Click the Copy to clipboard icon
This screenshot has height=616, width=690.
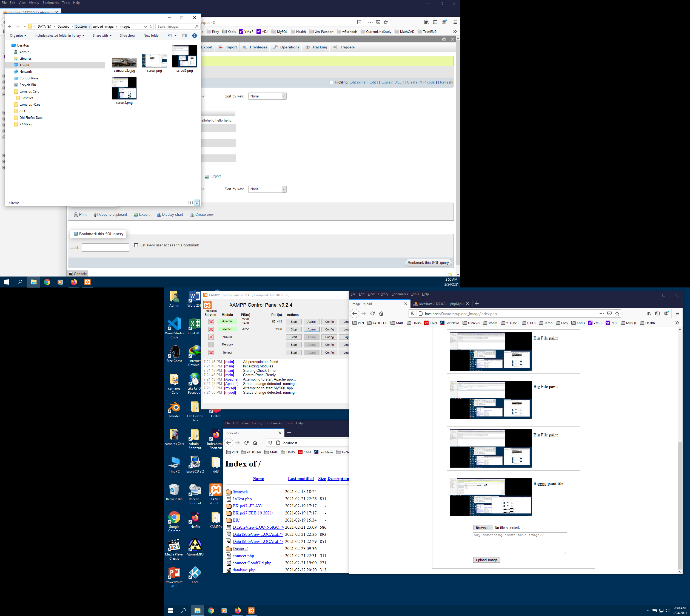pyautogui.click(x=96, y=215)
